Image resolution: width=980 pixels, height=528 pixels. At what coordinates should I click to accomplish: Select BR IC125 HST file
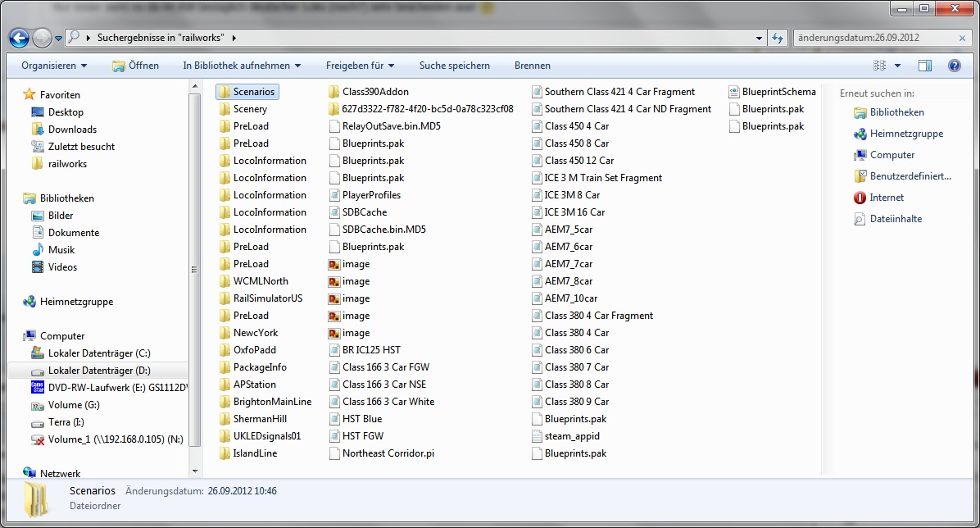click(x=365, y=350)
